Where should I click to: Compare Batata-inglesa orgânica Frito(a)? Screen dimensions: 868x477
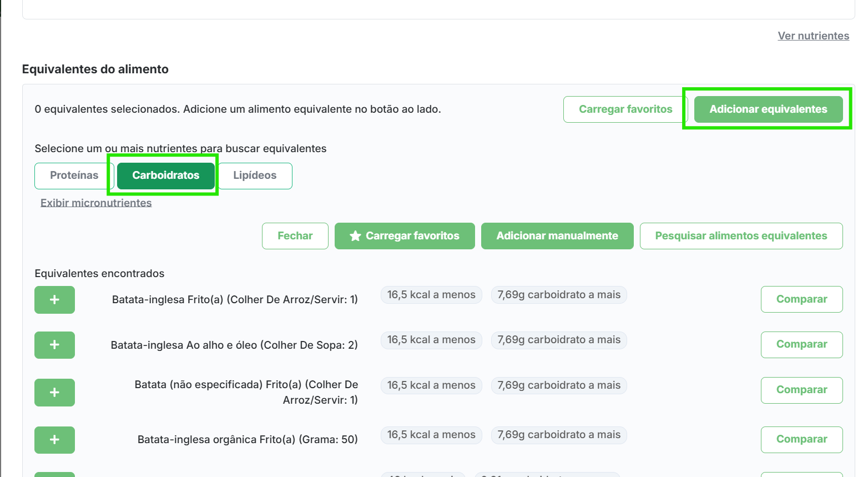pyautogui.click(x=801, y=439)
